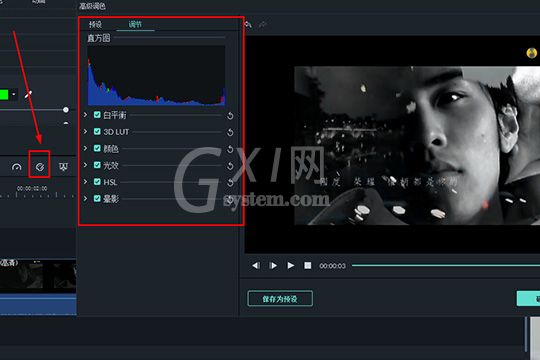Screen dimensions: 540x360
Task: Disable the 颜色 checkbox
Action: click(x=97, y=148)
